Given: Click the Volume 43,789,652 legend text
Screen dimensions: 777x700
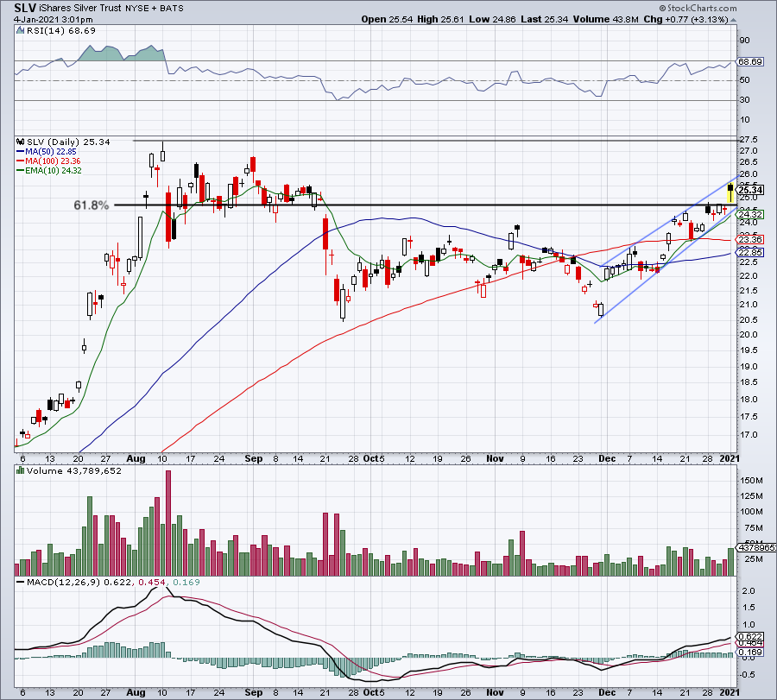Looking at the screenshot, I should point(74,470).
